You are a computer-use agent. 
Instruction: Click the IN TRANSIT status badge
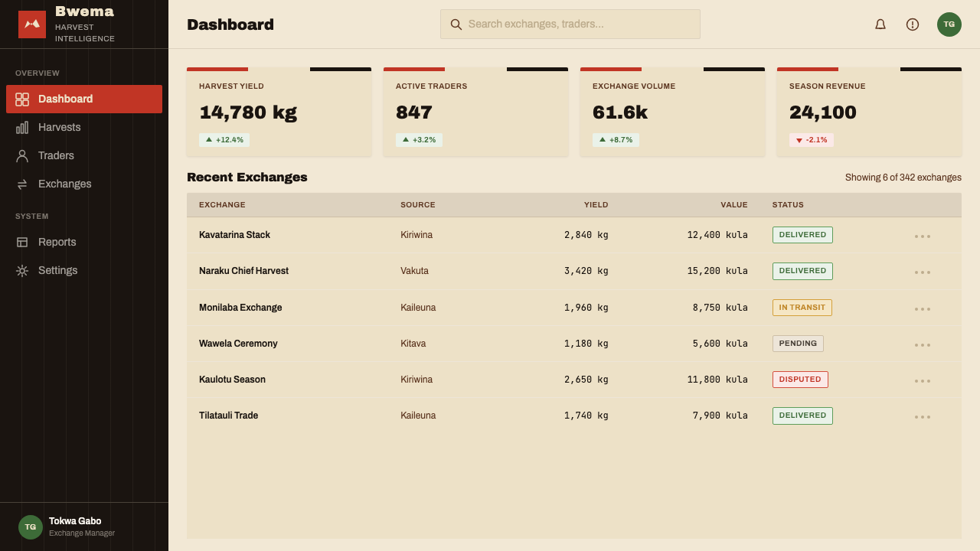802,308
